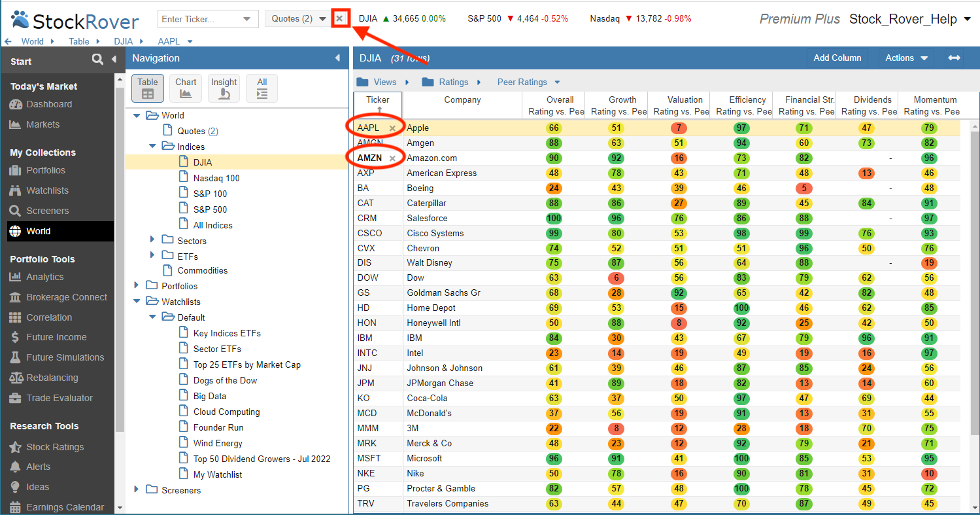
Task: Click Salesforce overall rating 100 badge
Action: (x=554, y=218)
